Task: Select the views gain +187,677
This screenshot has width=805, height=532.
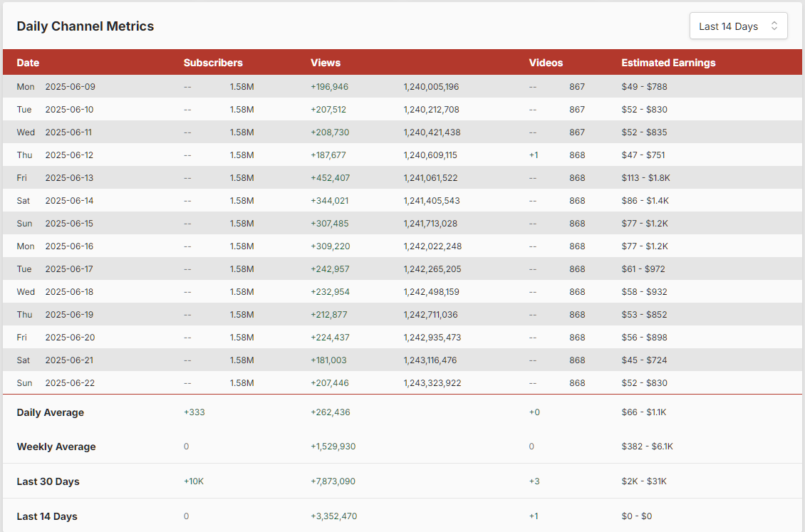Action: (x=328, y=155)
